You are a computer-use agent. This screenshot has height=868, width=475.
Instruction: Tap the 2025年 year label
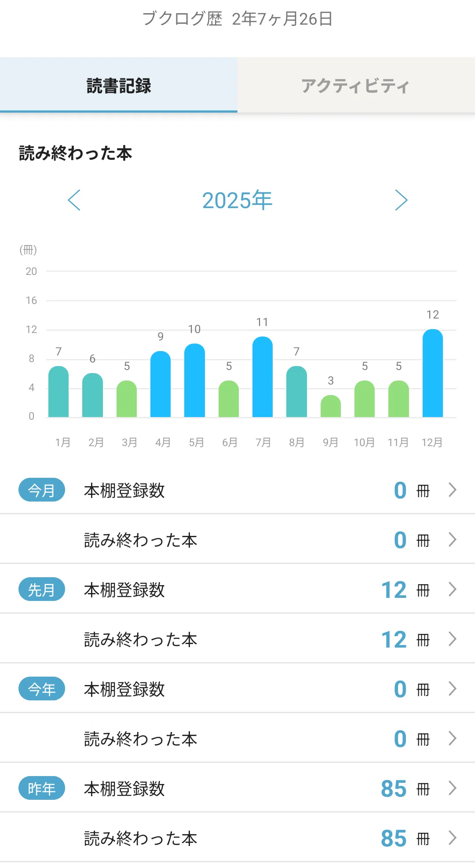(x=237, y=200)
